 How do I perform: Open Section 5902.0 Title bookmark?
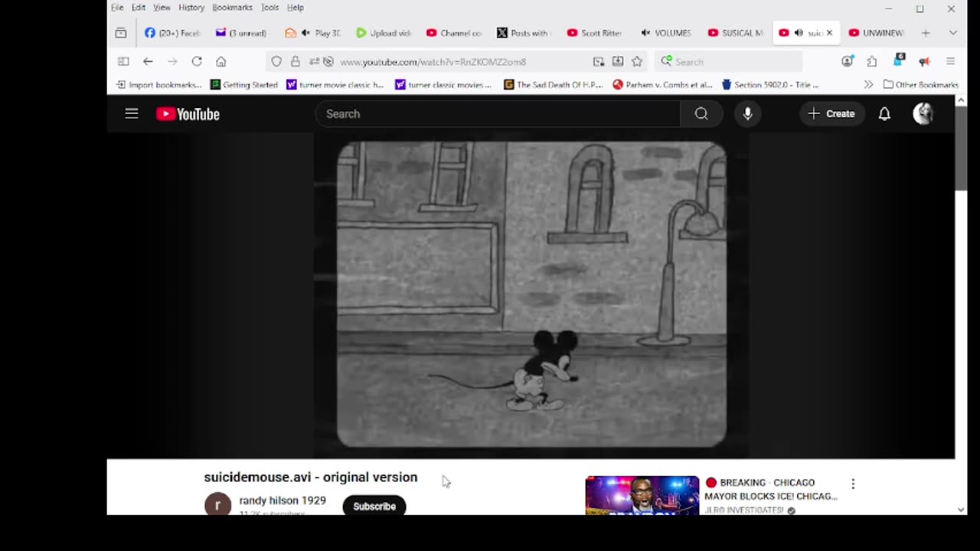pos(770,85)
